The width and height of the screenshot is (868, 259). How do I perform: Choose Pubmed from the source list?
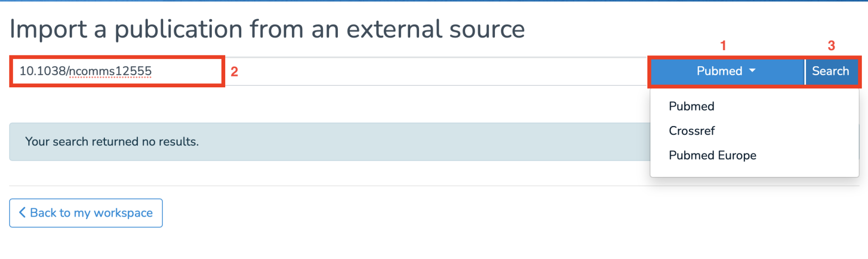coord(691,106)
